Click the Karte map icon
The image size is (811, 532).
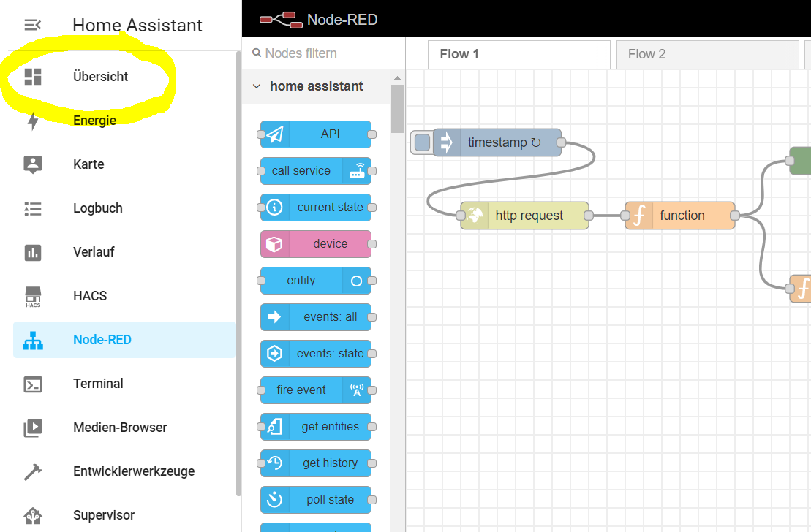pyautogui.click(x=33, y=164)
